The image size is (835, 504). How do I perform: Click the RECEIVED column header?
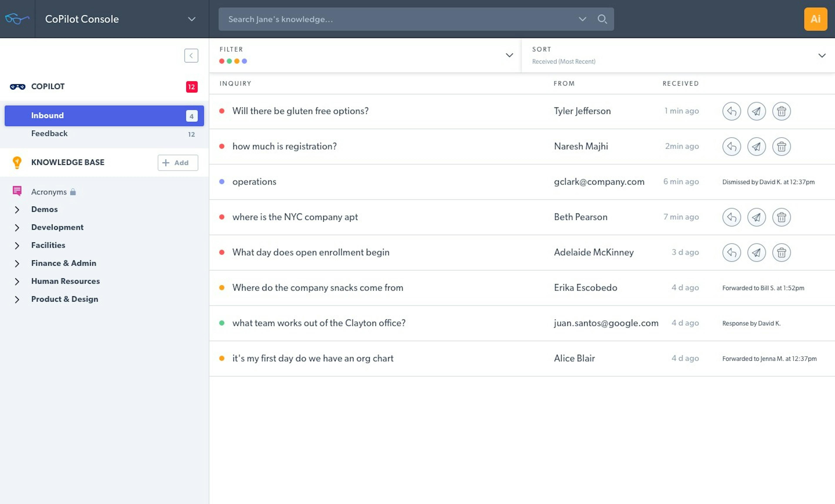[680, 84]
